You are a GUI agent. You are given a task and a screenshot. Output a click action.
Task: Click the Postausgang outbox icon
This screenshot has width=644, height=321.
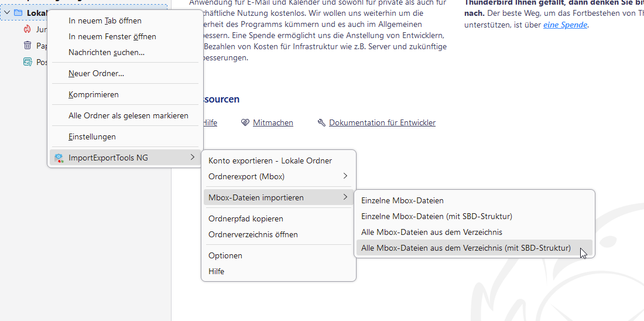(27, 62)
